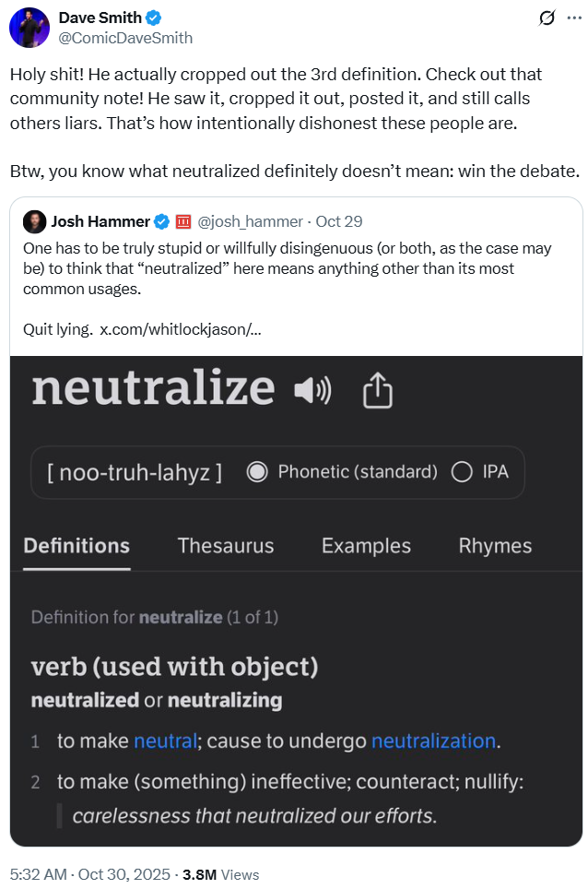The height and width of the screenshot is (889, 588).
Task: Click the @ComicDaveSmith handle
Action: click(x=125, y=38)
